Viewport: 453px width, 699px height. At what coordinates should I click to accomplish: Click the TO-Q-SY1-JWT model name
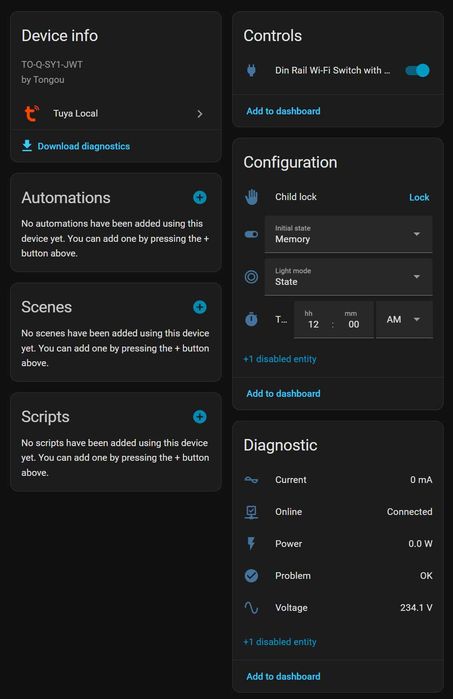pyautogui.click(x=52, y=64)
